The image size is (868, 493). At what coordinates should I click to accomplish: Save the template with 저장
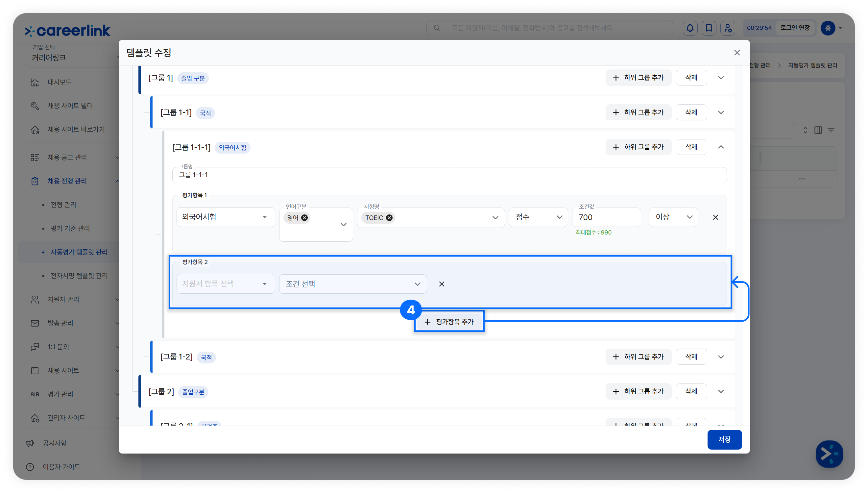(x=724, y=439)
